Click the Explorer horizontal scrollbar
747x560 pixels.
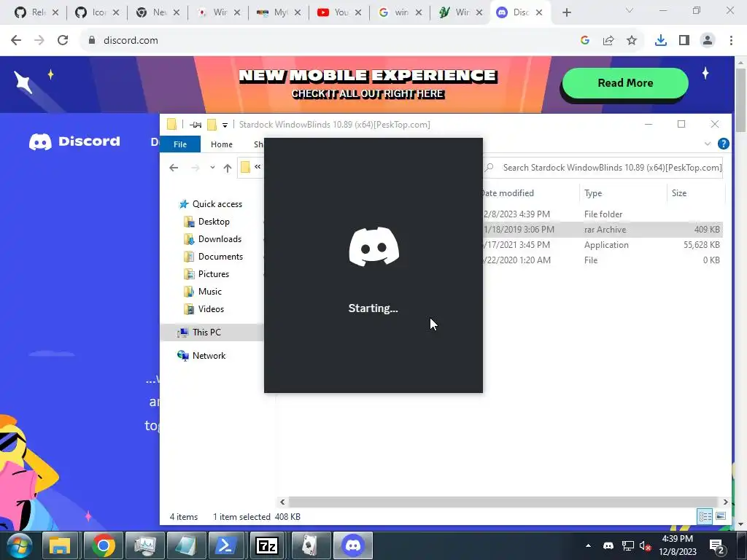tap(503, 502)
